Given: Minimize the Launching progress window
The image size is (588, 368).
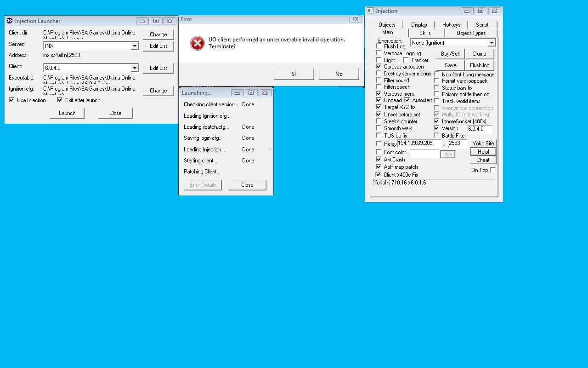Looking at the screenshot, I should coord(237,93).
